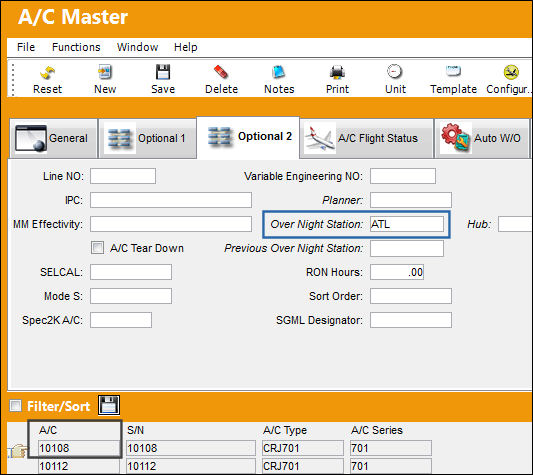Click the S/N column header
Image resolution: width=533 pixels, height=475 pixels.
136,430
